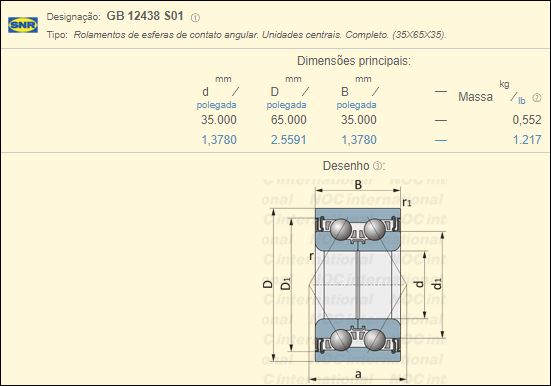Select the mass value 0,552

[527, 120]
